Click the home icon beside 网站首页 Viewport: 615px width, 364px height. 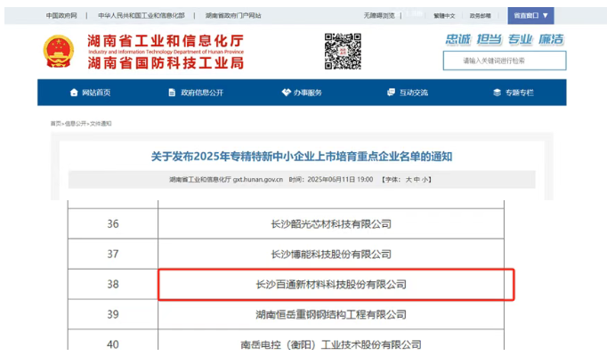point(74,93)
